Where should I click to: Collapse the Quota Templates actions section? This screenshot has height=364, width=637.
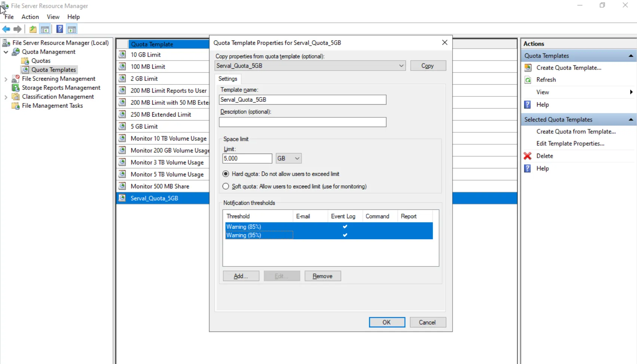[631, 56]
